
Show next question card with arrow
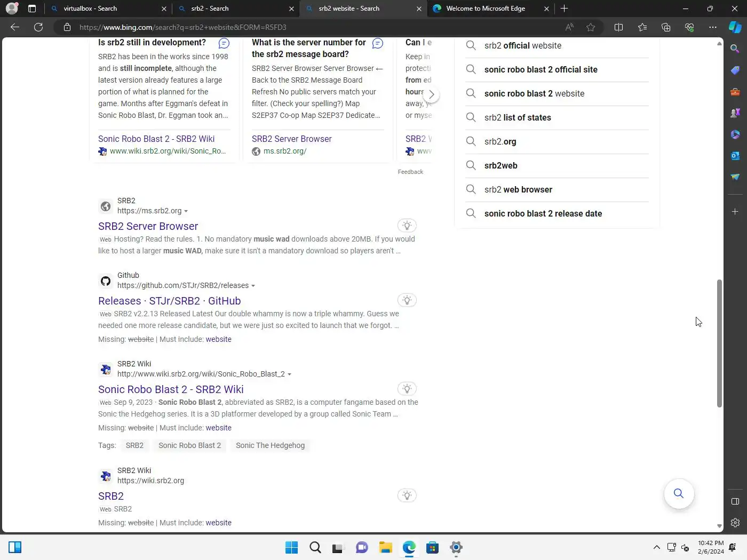point(431,94)
